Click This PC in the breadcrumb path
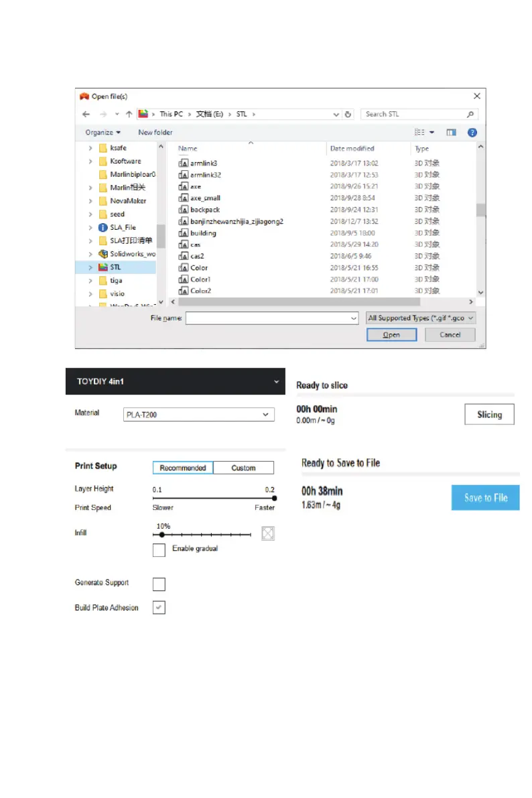532x798 pixels. point(171,114)
